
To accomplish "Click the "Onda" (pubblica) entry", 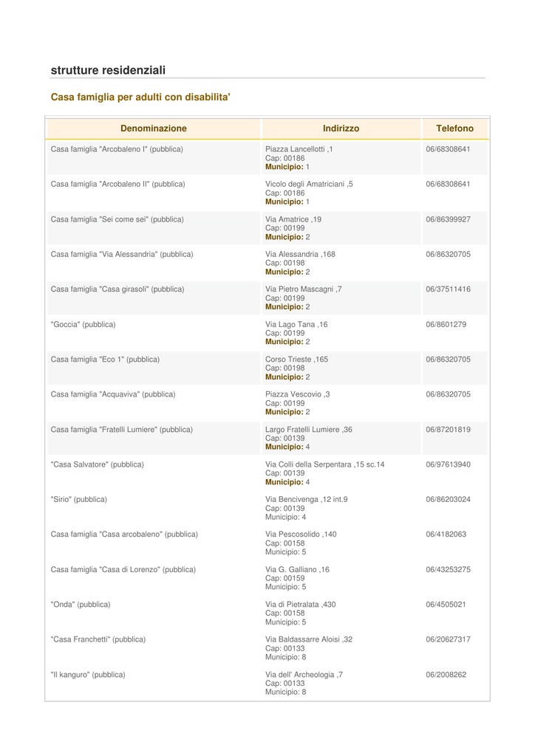I will (x=81, y=605).
